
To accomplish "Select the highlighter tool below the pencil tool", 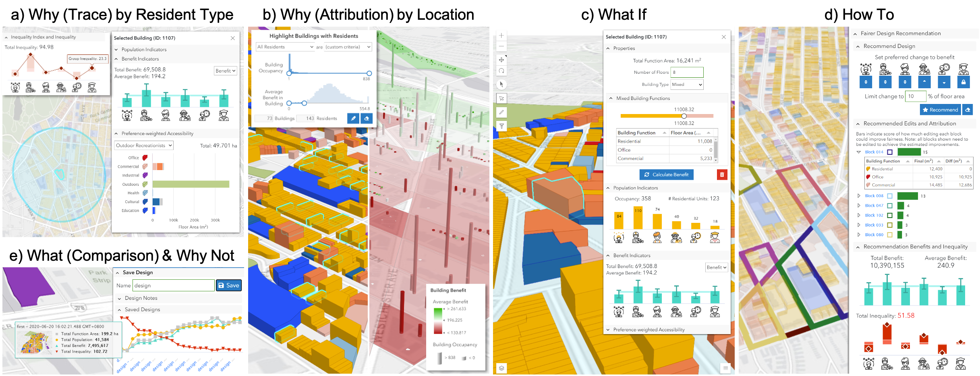I will [501, 126].
